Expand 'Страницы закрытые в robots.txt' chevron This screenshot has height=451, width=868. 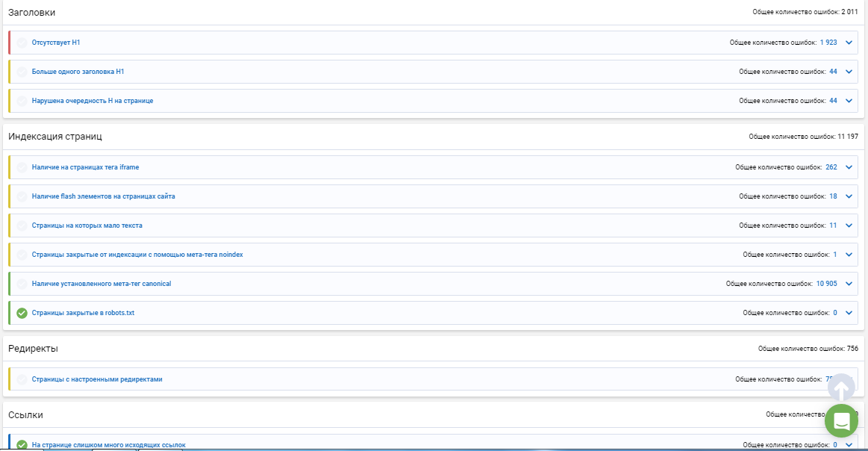849,313
